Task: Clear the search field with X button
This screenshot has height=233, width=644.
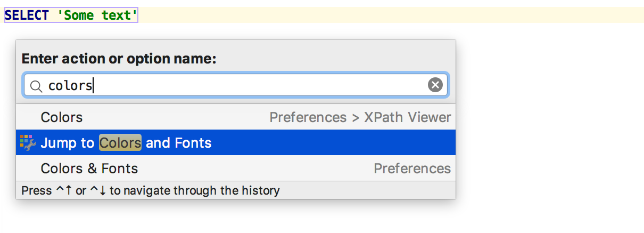Action: click(x=435, y=85)
